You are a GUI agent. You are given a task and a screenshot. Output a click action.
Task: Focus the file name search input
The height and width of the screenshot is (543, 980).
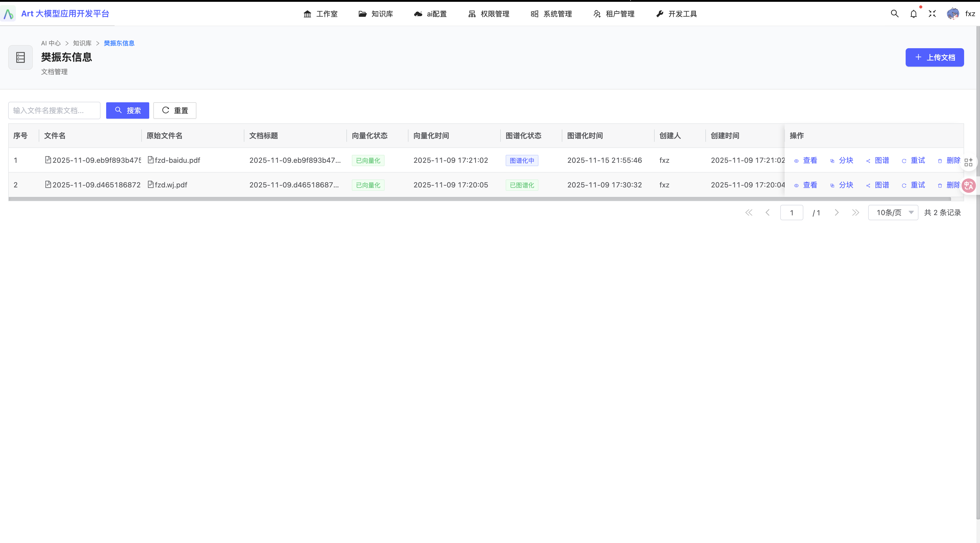pos(54,111)
